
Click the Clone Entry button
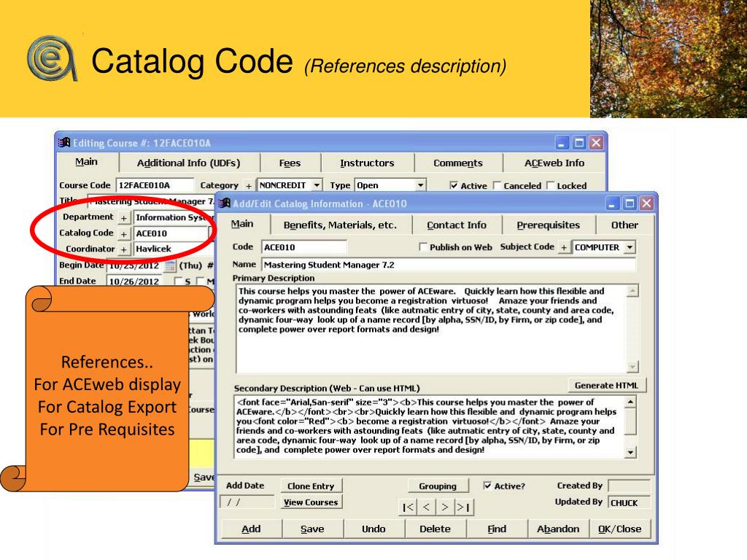311,486
